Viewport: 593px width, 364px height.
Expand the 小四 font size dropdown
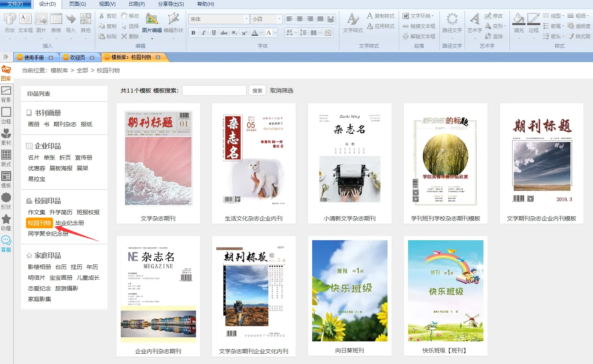(x=279, y=19)
